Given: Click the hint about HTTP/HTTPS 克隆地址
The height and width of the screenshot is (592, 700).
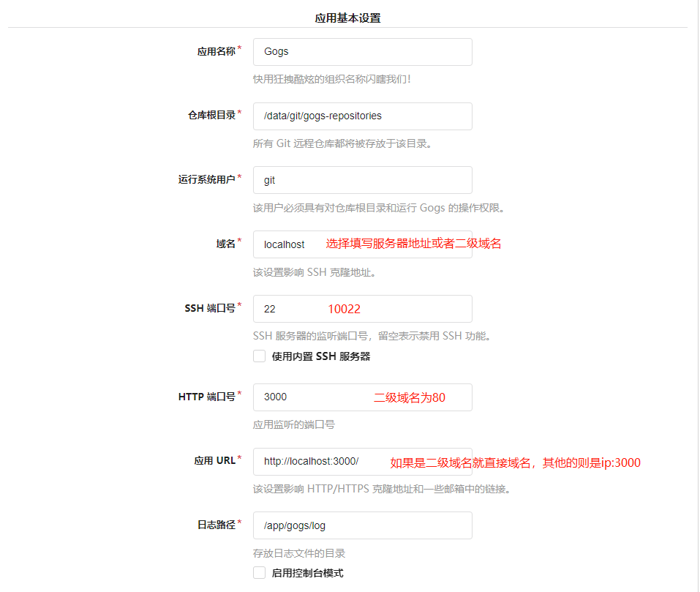Looking at the screenshot, I should pyautogui.click(x=382, y=490).
